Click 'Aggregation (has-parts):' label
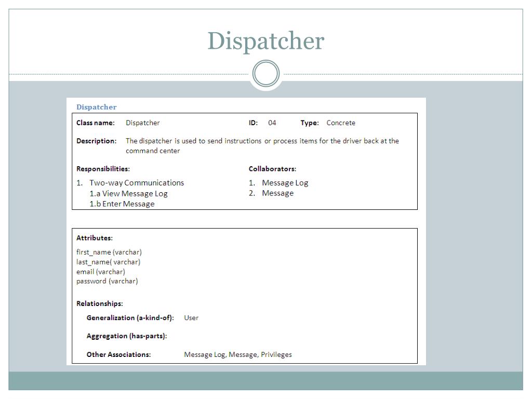Screen dimensions: 532x399 [127, 336]
